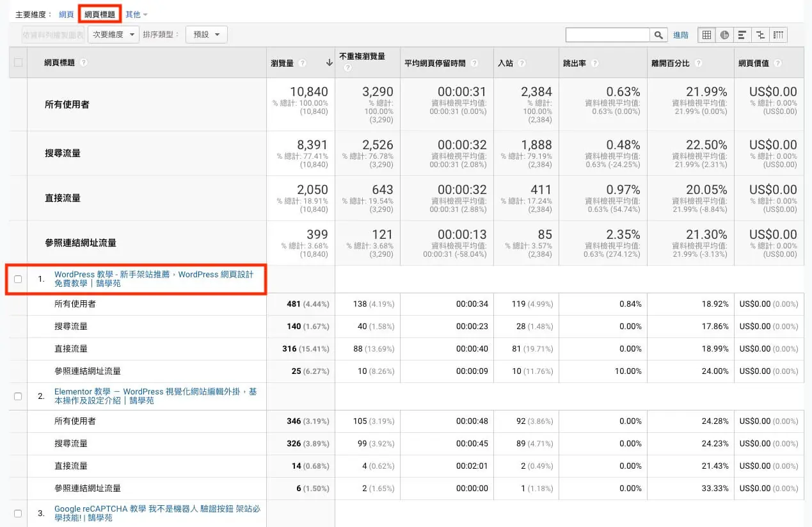Viewport: 812px width, 527px height.
Task: Click row 2 time on page 00:02:01
Action: coord(472,466)
